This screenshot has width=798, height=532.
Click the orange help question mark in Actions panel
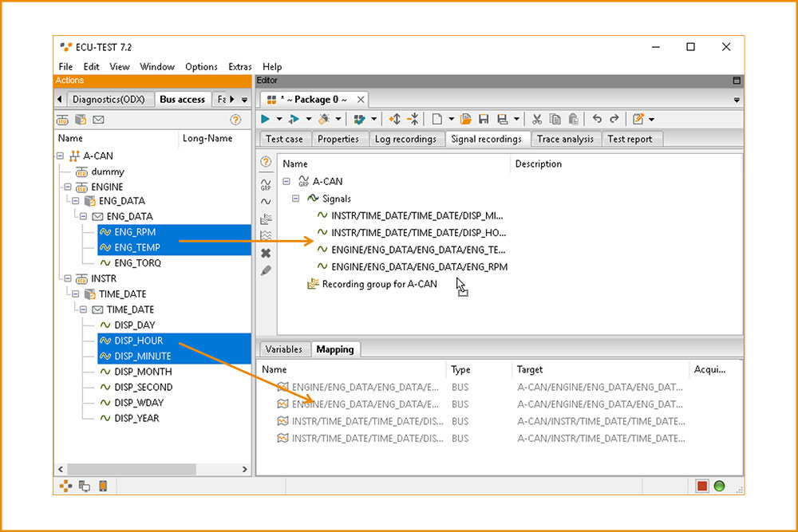pyautogui.click(x=235, y=120)
